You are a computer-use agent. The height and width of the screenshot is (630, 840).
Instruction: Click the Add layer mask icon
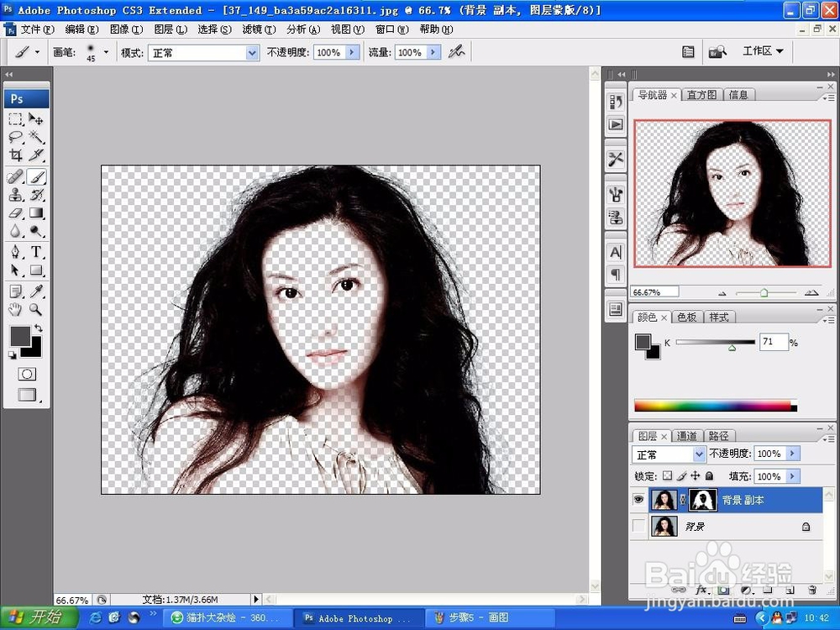722,590
